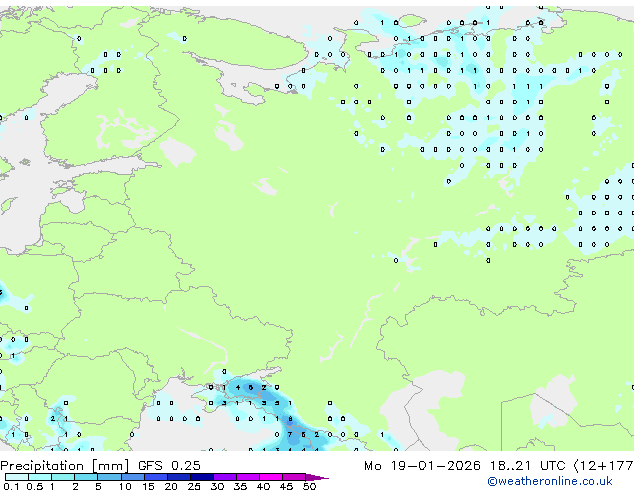634x490 pixels.
Task: Click the legend label '40'
Action: point(263,486)
